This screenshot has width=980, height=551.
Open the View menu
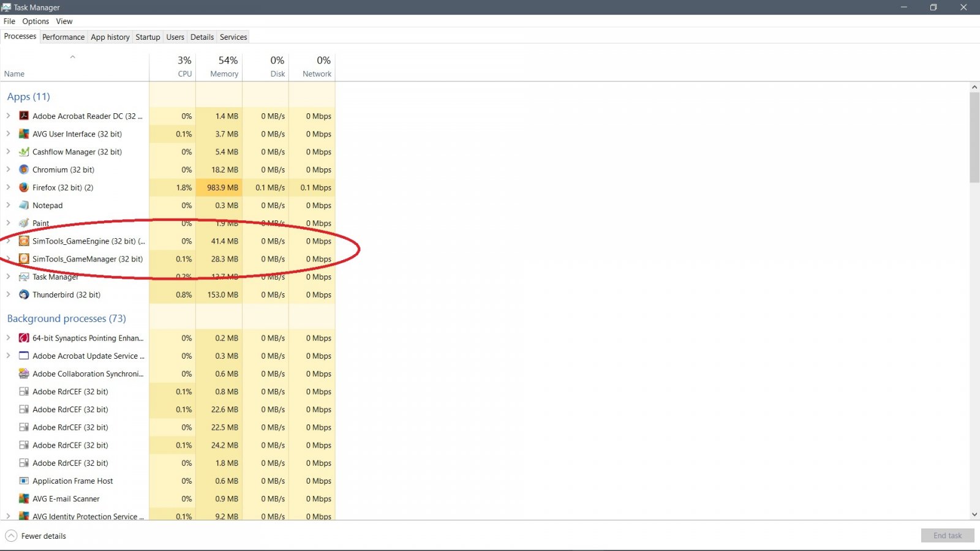pyautogui.click(x=64, y=21)
